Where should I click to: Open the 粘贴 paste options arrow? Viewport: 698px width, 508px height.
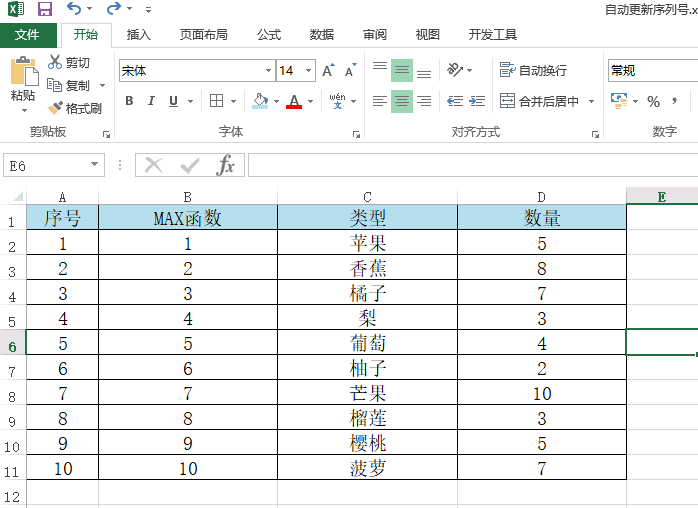[x=24, y=110]
